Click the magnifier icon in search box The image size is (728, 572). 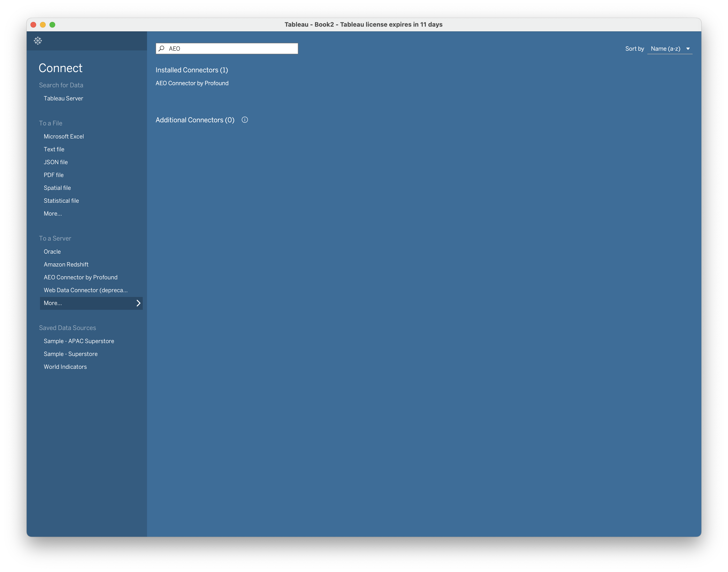pyautogui.click(x=162, y=49)
